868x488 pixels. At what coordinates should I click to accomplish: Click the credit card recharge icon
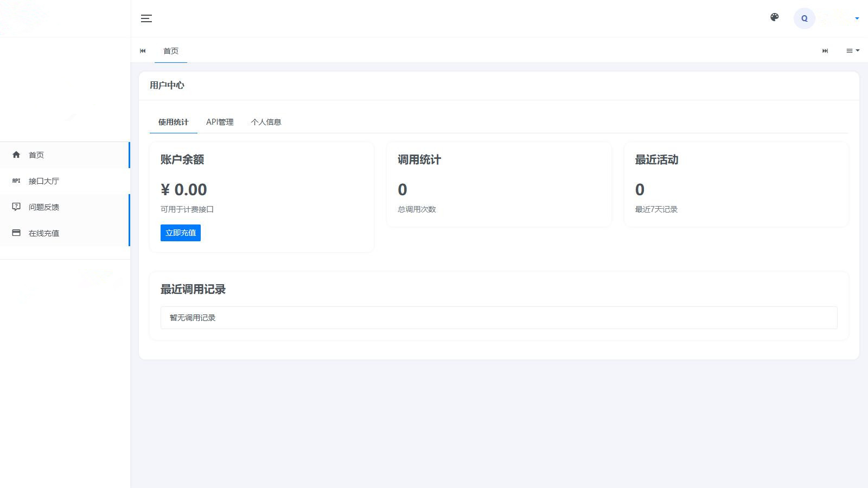pyautogui.click(x=16, y=233)
